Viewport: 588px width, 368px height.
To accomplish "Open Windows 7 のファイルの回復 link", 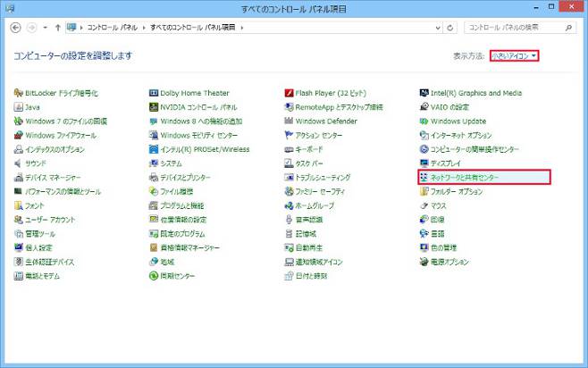I will click(x=66, y=121).
